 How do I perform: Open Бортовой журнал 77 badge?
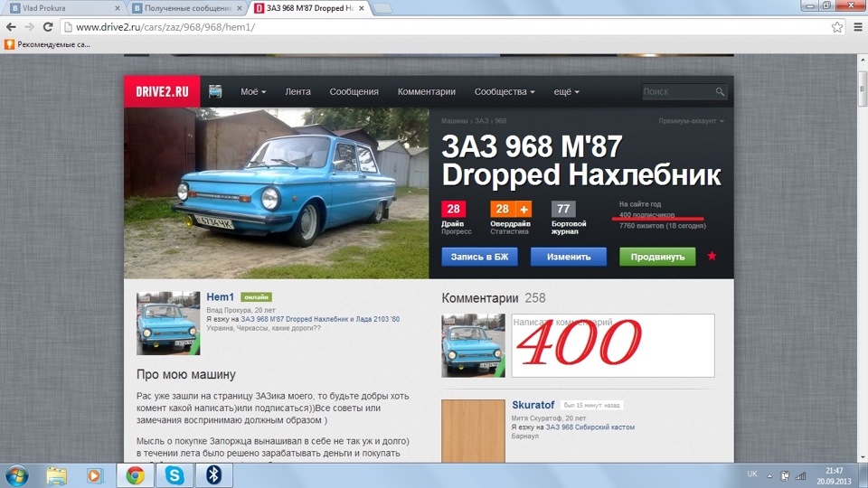(x=563, y=209)
